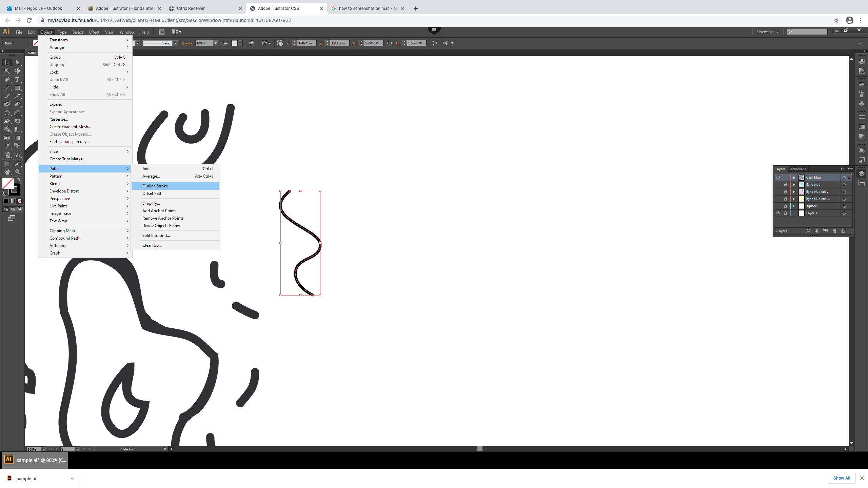Activate the Magic Wand tool

[x=7, y=70]
